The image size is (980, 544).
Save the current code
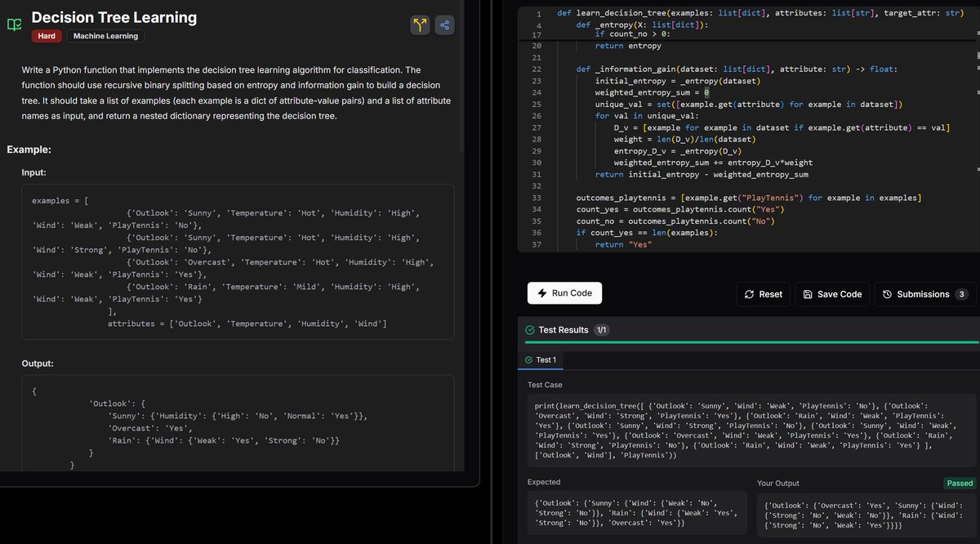[832, 294]
